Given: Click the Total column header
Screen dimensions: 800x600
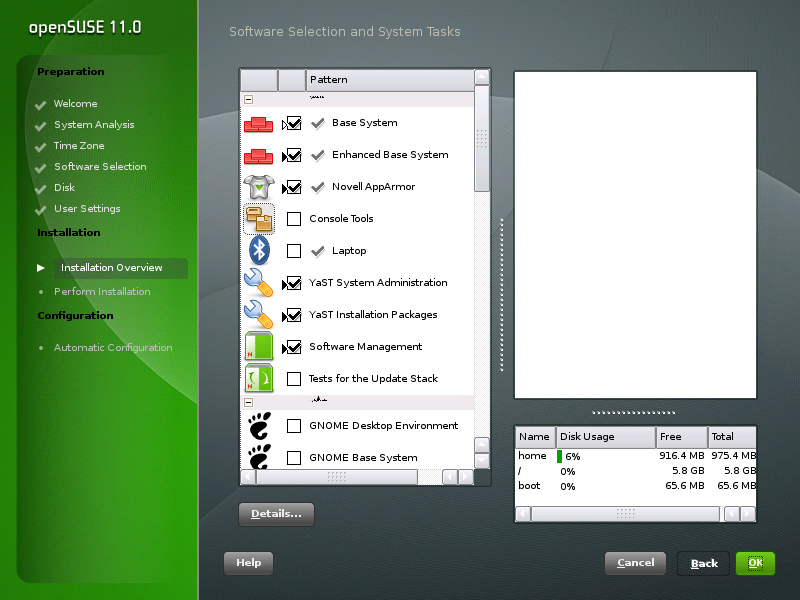Looking at the screenshot, I should 732,437.
